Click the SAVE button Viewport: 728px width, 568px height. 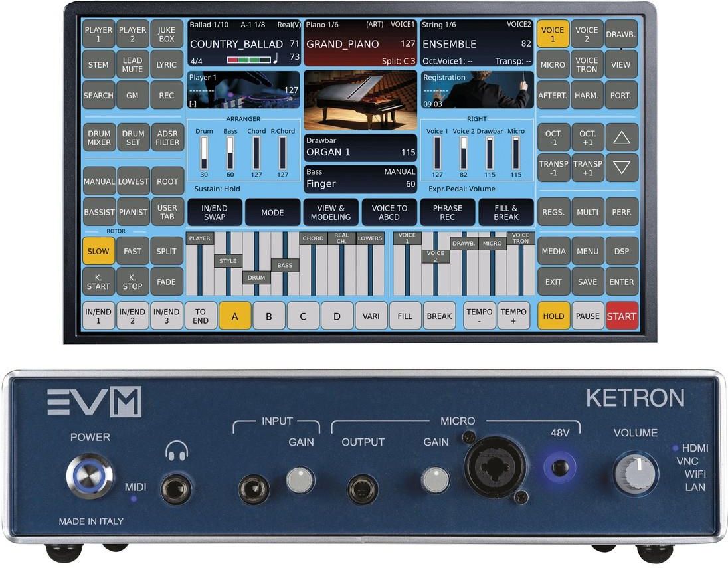pyautogui.click(x=587, y=282)
